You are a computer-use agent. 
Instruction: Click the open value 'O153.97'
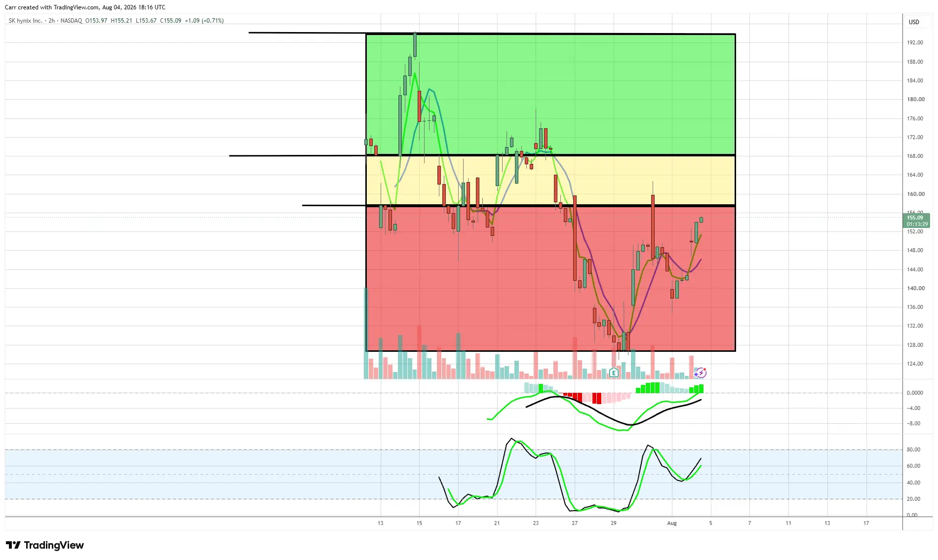tap(96, 21)
